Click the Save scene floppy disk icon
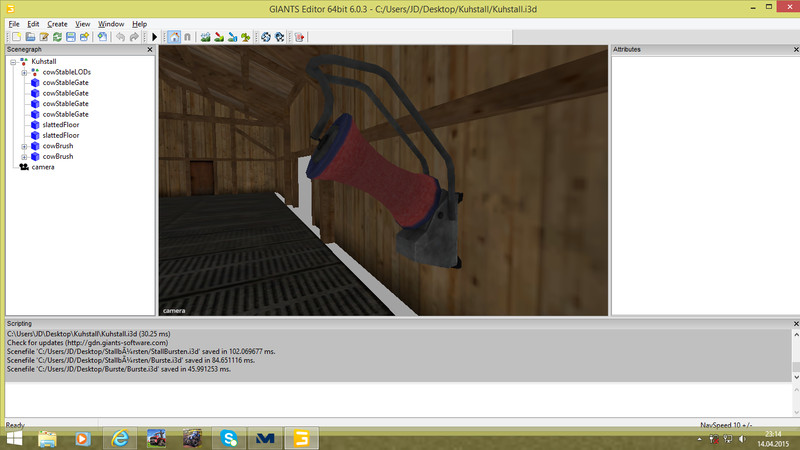The image size is (800, 450). 71,37
